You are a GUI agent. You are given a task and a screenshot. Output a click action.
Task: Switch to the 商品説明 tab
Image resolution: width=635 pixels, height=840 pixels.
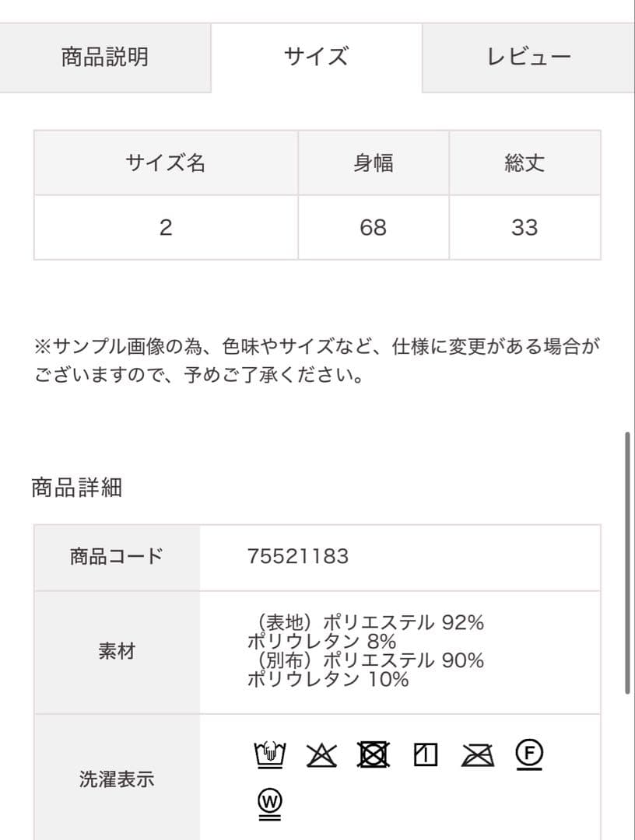pyautogui.click(x=105, y=56)
